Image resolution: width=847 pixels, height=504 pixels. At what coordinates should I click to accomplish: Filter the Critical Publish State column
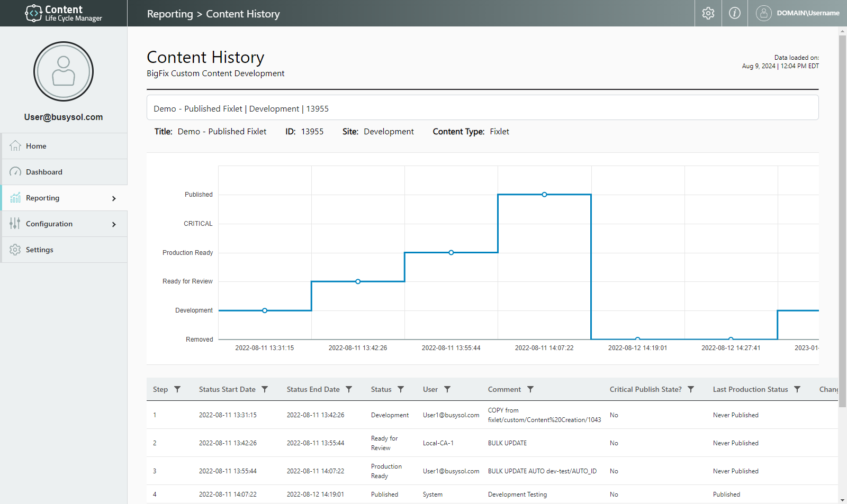[691, 389]
